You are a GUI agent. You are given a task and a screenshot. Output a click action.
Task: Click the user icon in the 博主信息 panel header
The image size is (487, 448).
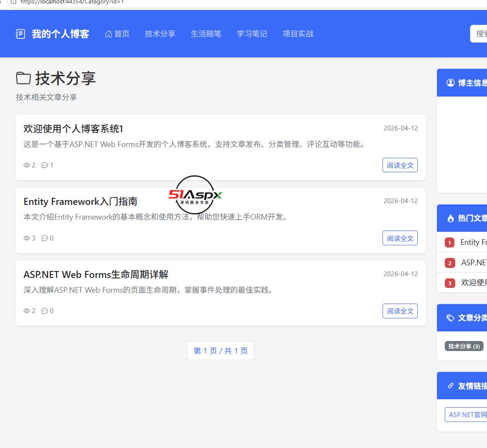pos(450,83)
